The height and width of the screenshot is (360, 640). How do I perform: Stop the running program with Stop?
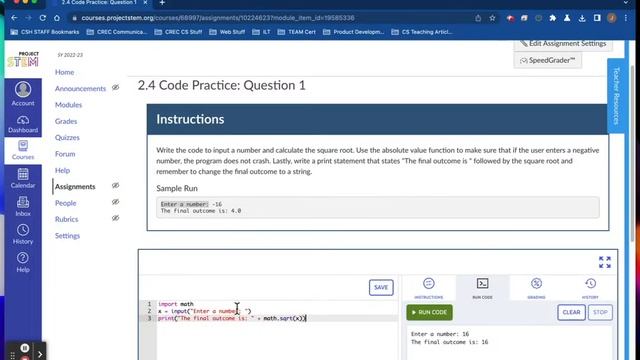[x=600, y=312]
